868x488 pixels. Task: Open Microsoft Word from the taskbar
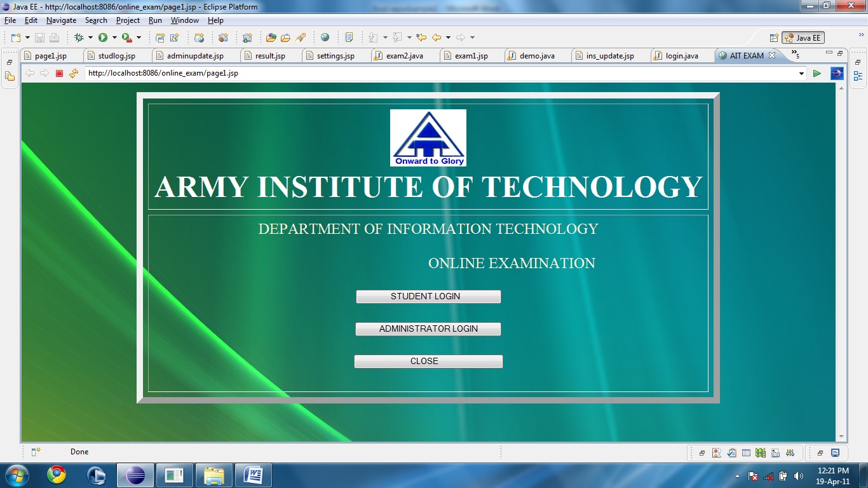click(254, 475)
